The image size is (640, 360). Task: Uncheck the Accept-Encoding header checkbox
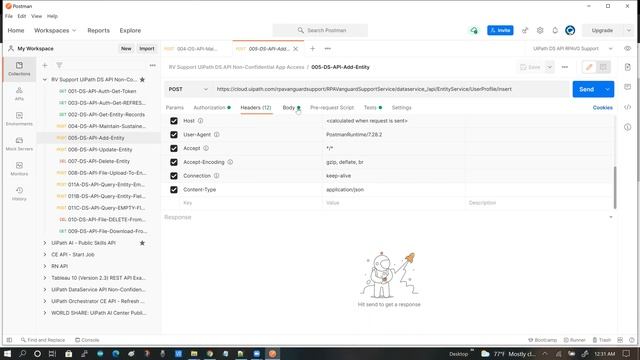(x=174, y=162)
